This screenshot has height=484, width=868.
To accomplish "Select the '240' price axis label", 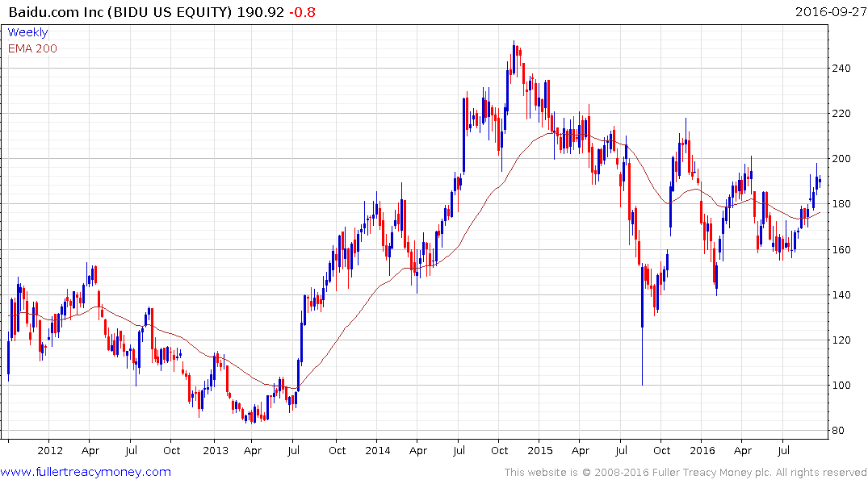I will click(x=841, y=68).
